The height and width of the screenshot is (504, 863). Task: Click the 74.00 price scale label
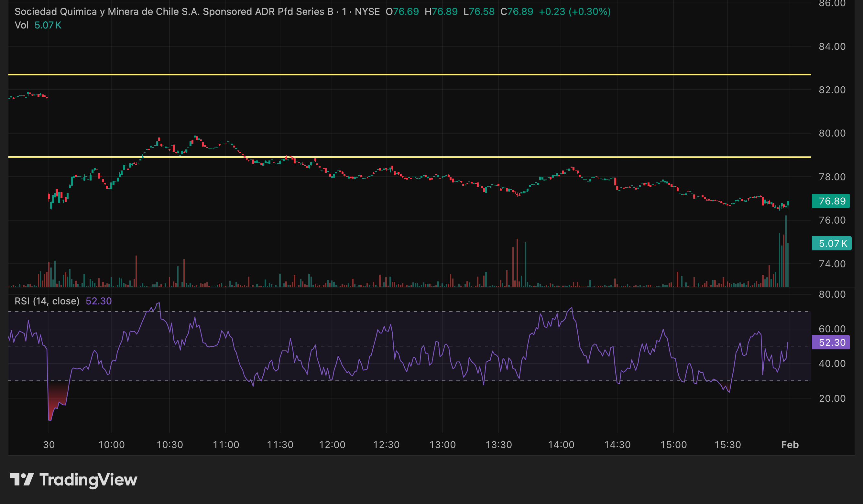point(832,264)
